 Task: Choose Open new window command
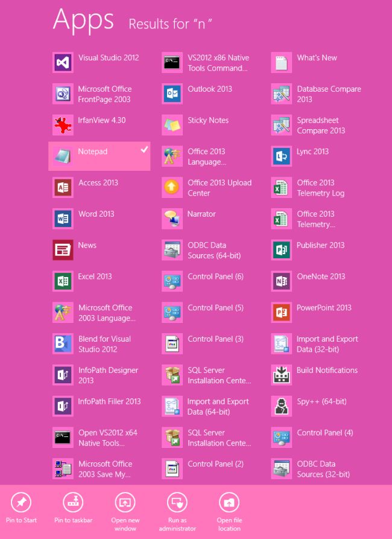click(x=125, y=511)
